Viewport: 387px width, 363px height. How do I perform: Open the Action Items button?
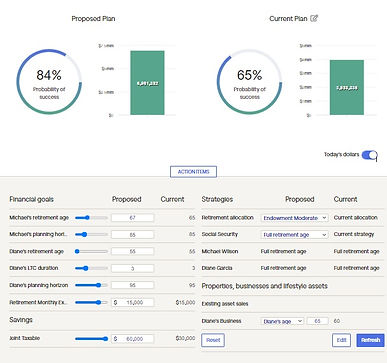(193, 172)
